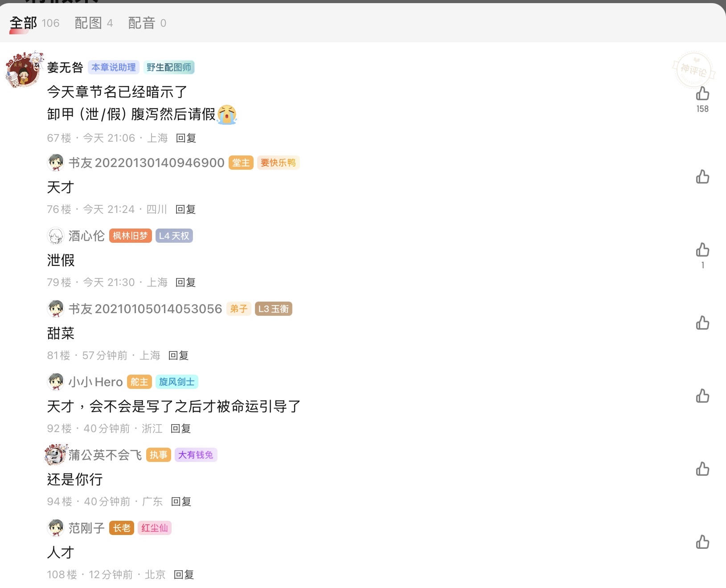Tap the 本章说助理 badge
The height and width of the screenshot is (588, 726).
point(114,67)
